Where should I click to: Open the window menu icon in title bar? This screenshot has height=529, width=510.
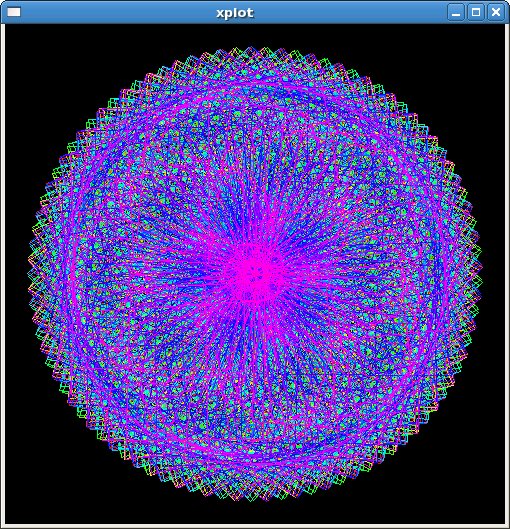pos(14,12)
